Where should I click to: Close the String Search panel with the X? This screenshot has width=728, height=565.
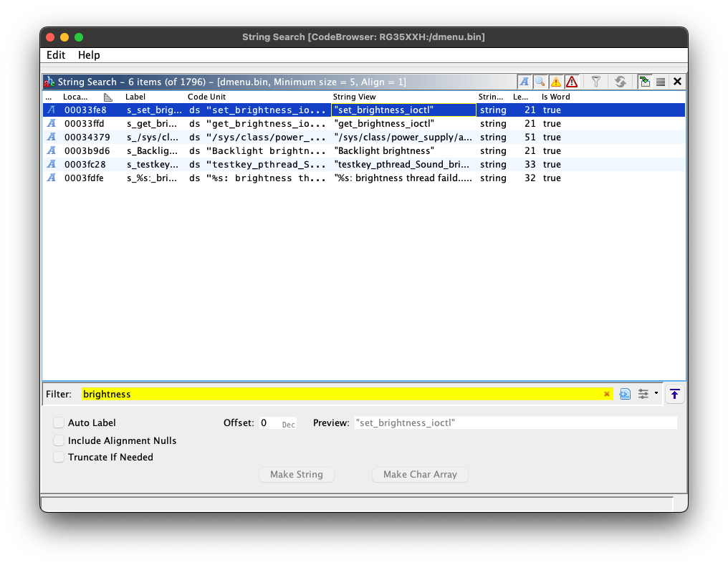[x=677, y=82]
